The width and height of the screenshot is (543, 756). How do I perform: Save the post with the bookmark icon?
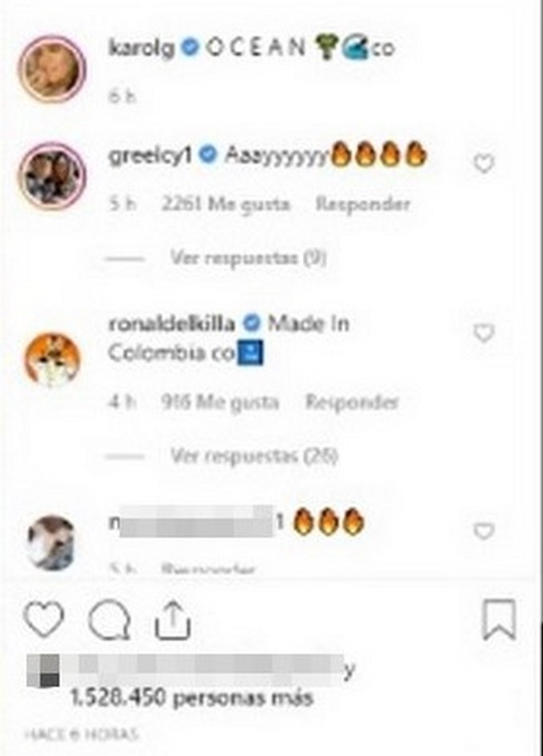pyautogui.click(x=499, y=619)
